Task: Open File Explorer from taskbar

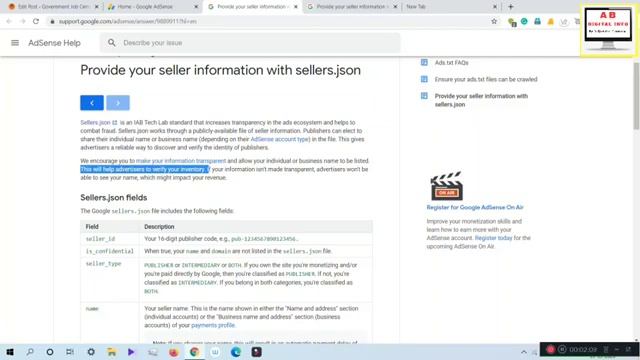Action: [x=111, y=352]
